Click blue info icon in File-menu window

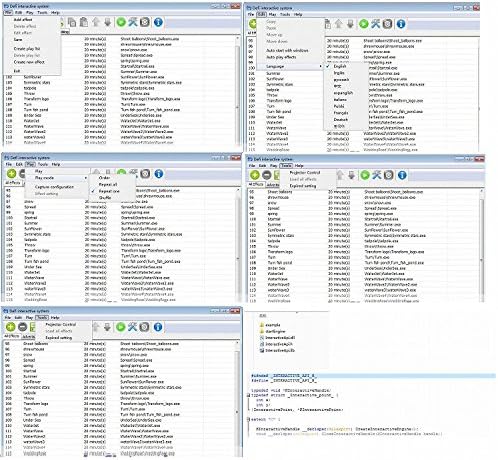coord(158,22)
